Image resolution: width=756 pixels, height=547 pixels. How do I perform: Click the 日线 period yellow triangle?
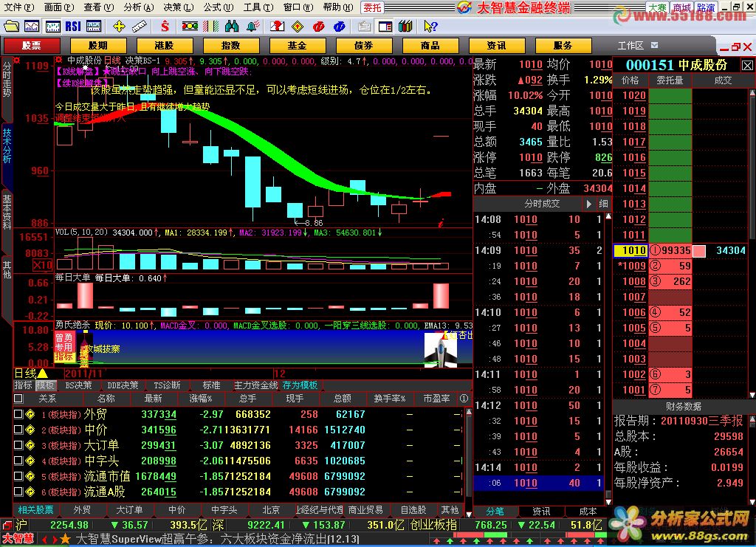click(x=42, y=373)
